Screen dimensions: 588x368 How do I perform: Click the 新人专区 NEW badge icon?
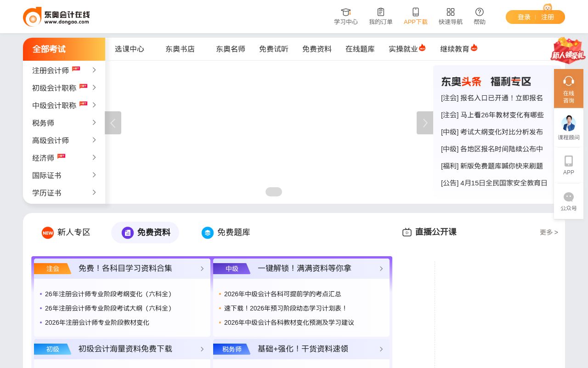48,233
